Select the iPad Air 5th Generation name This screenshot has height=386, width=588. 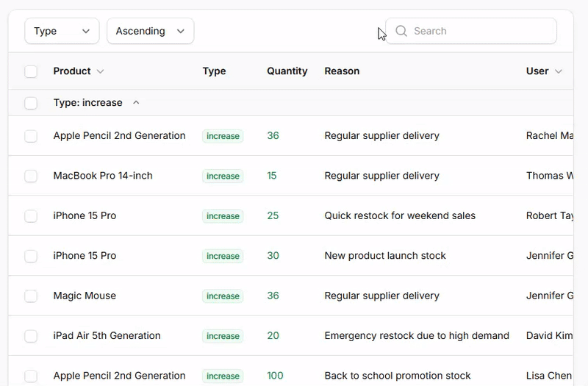[107, 335]
